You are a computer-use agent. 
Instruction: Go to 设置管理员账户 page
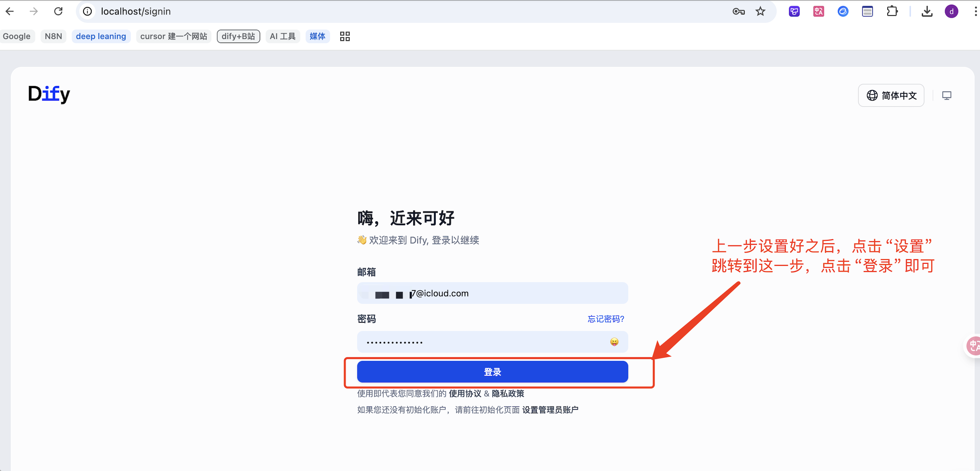coord(550,410)
